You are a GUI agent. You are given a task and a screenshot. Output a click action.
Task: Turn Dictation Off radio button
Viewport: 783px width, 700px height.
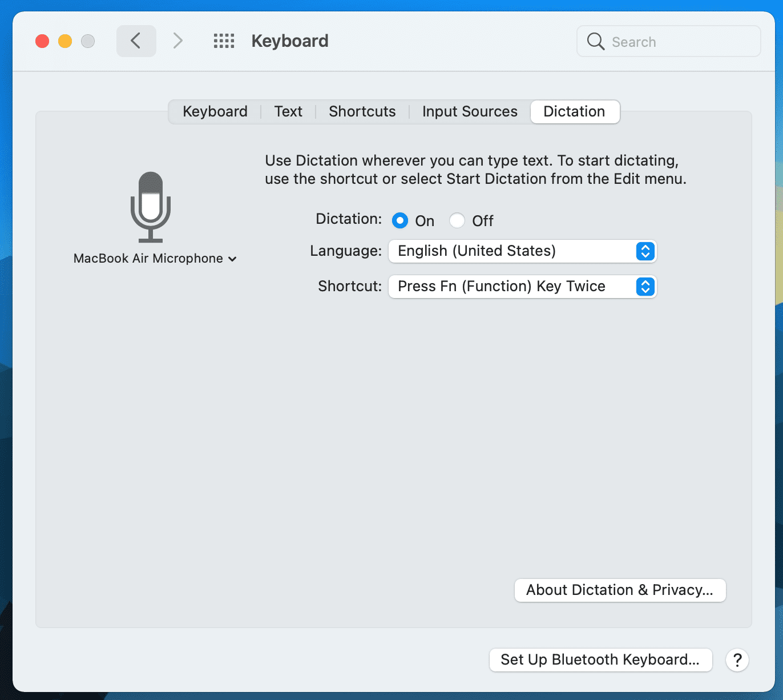pyautogui.click(x=457, y=220)
